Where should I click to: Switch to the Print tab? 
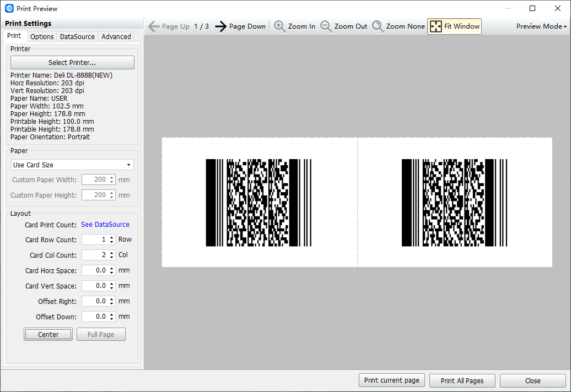click(14, 36)
